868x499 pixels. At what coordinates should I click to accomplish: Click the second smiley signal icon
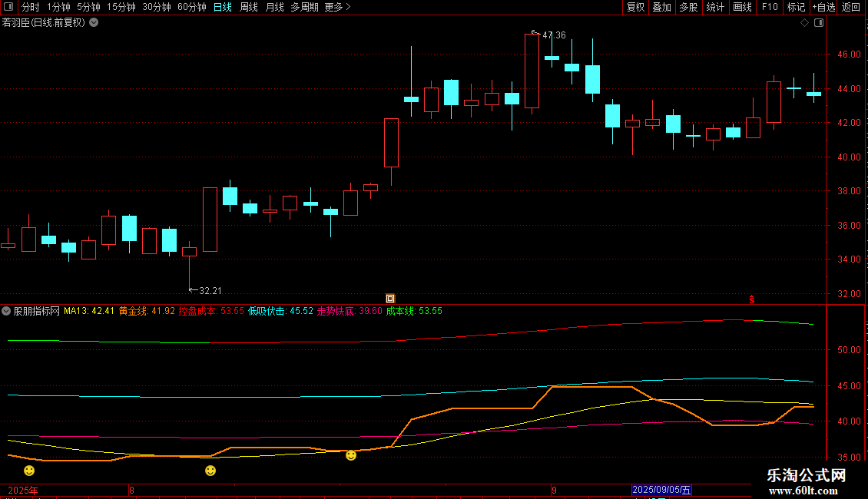point(210,471)
